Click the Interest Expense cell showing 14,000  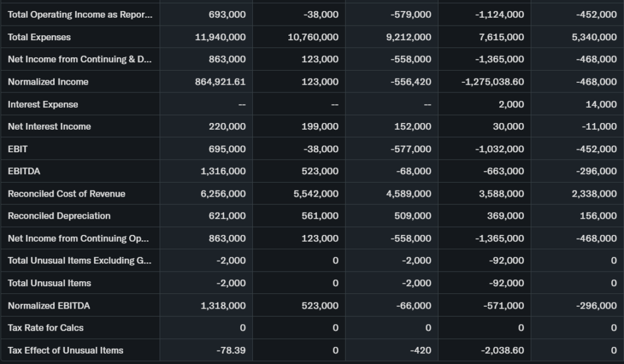coord(601,104)
